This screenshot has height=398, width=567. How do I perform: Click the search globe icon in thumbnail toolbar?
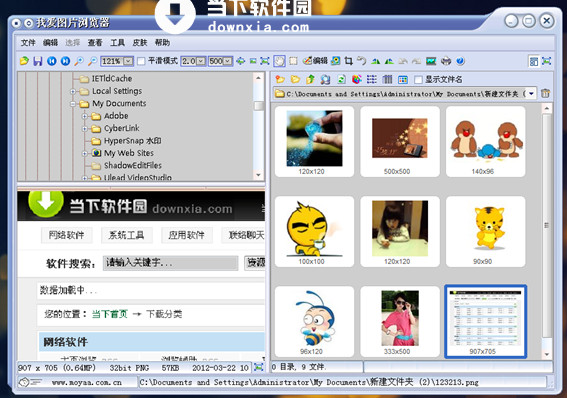pos(325,79)
